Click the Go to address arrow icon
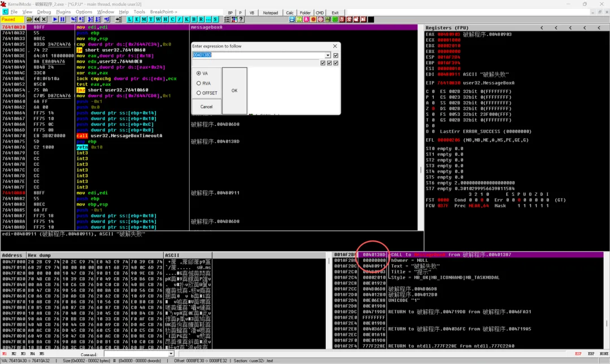 tap(118, 19)
